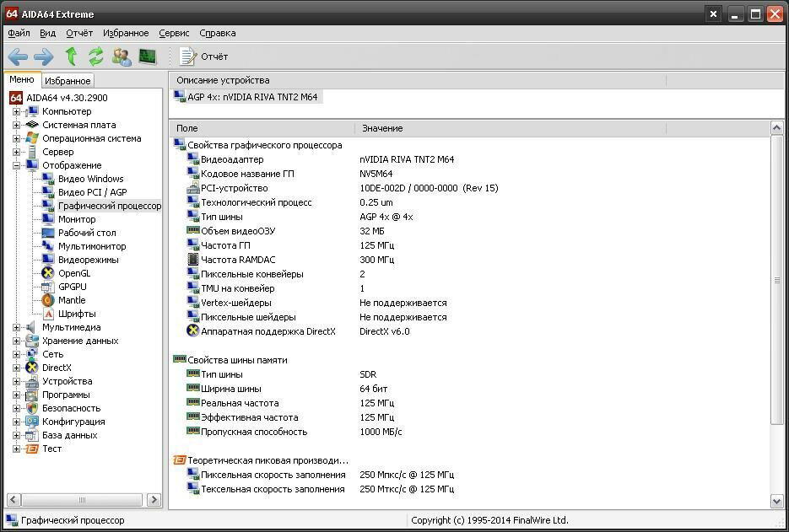Image resolution: width=789 pixels, height=532 pixels.
Task: Click the green Up arrow toolbar icon
Action: tap(71, 56)
